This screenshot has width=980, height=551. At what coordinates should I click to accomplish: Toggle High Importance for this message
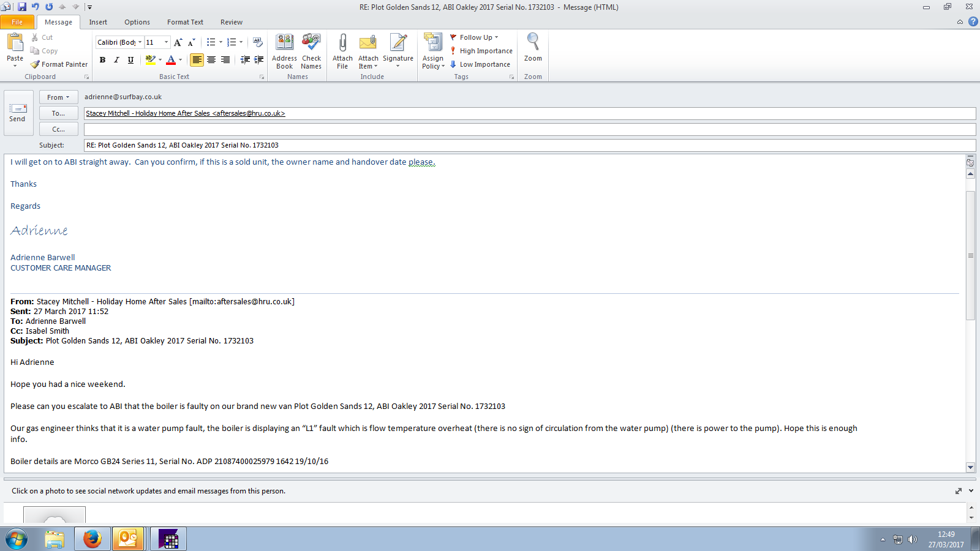pyautogui.click(x=481, y=51)
